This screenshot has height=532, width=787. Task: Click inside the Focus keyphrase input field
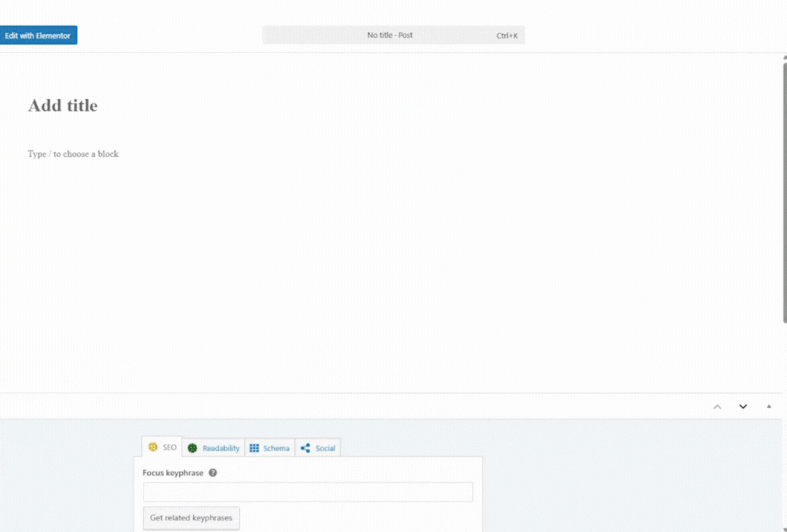coord(308,492)
